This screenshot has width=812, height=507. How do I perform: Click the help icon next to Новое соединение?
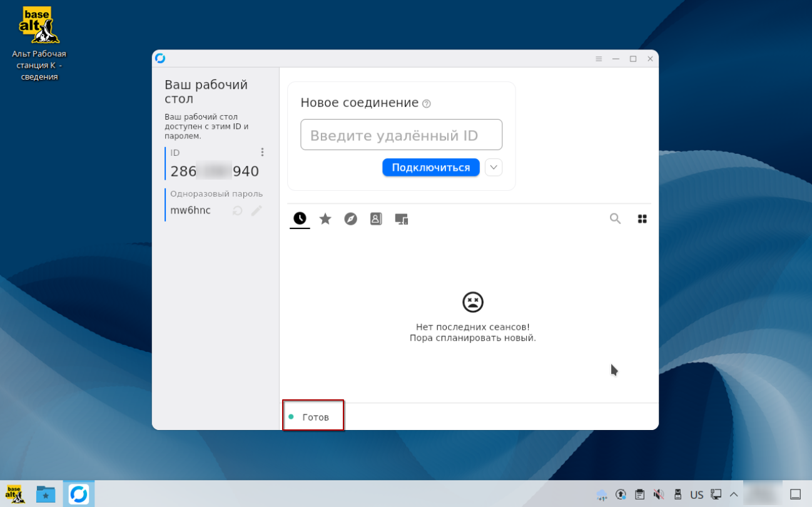(x=427, y=104)
